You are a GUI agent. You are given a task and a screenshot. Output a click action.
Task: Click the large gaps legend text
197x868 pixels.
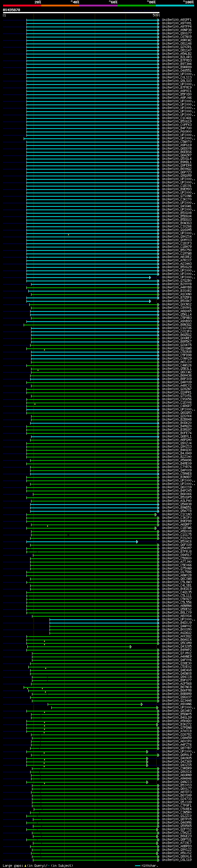point(38,865)
